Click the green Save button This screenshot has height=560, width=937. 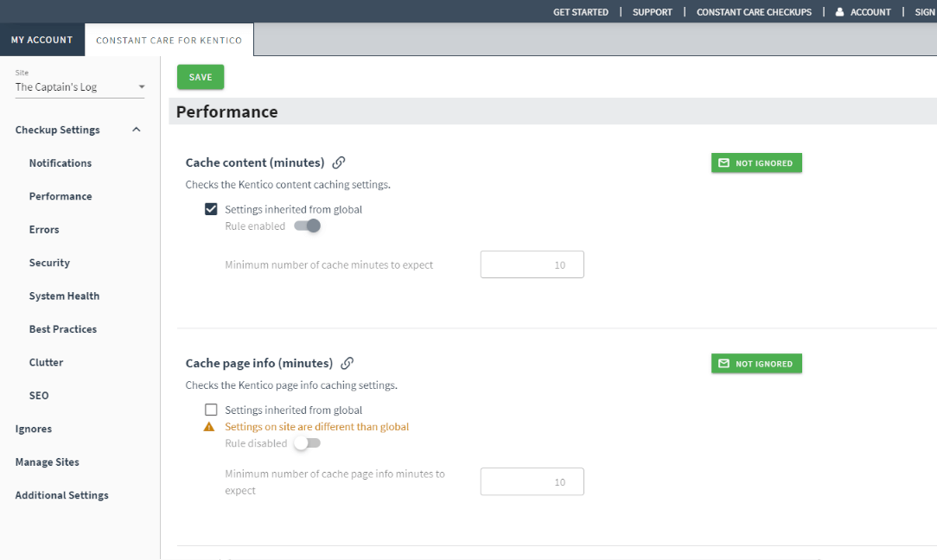[201, 77]
